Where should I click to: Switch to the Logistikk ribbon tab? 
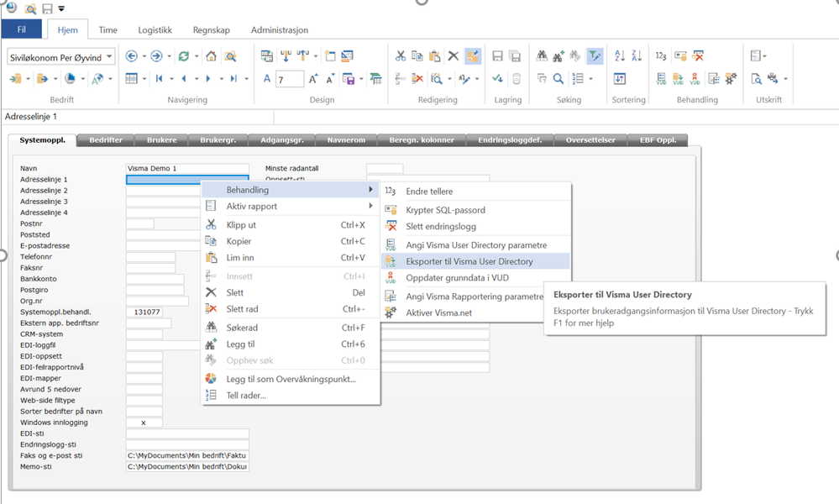[155, 30]
